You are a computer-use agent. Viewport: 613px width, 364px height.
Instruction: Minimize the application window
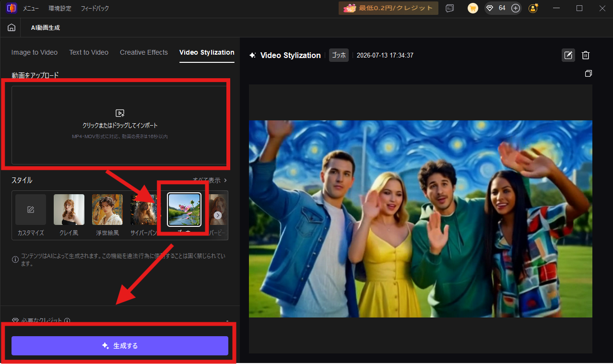pos(556,8)
